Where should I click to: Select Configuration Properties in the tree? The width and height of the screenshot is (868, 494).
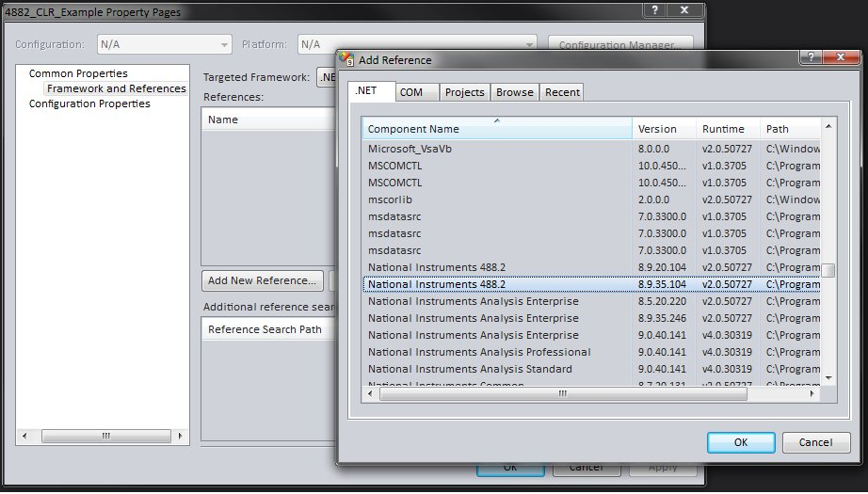[x=89, y=104]
